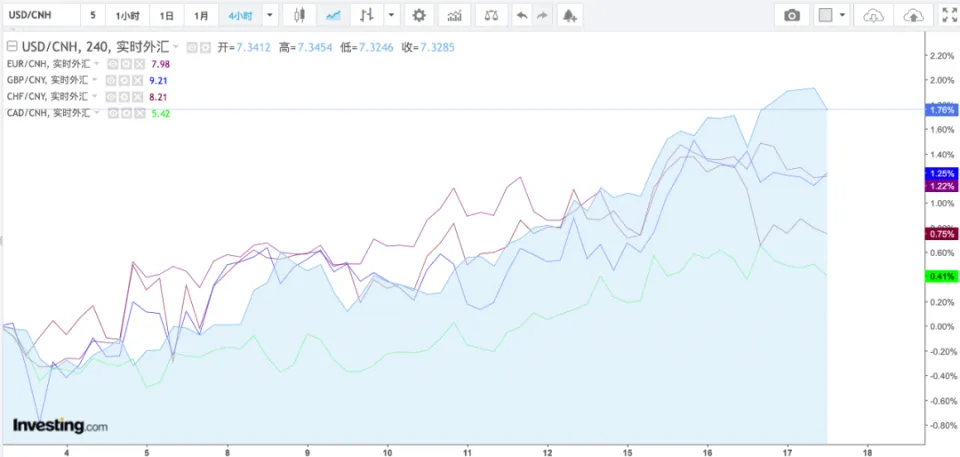Switch to the area chart style icon

tap(333, 15)
